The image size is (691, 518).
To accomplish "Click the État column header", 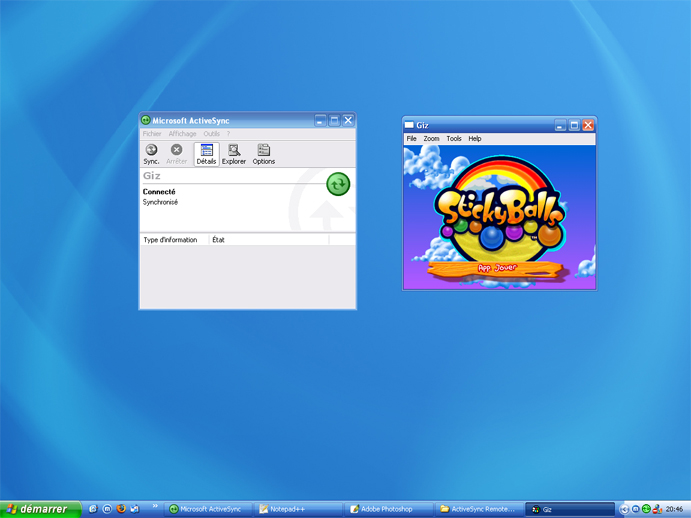I will click(269, 240).
